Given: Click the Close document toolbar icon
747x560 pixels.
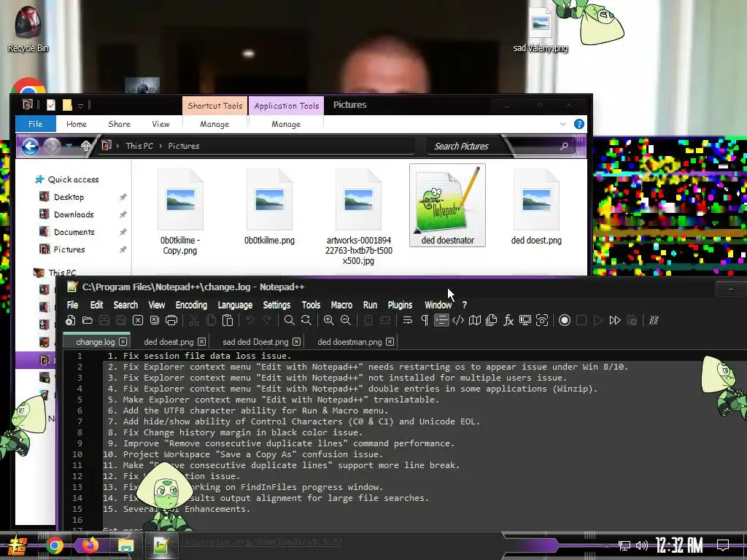Looking at the screenshot, I should click(138, 321).
